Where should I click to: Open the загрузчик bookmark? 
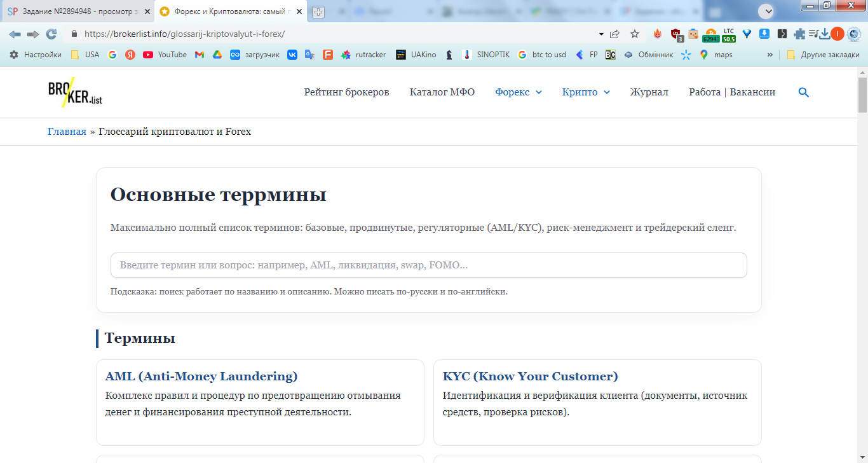click(255, 55)
